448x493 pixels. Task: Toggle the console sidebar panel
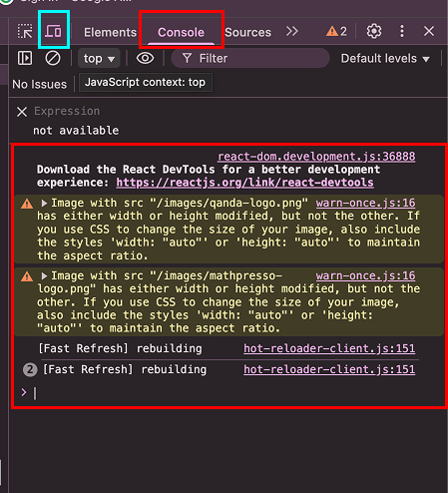pyautogui.click(x=25, y=58)
